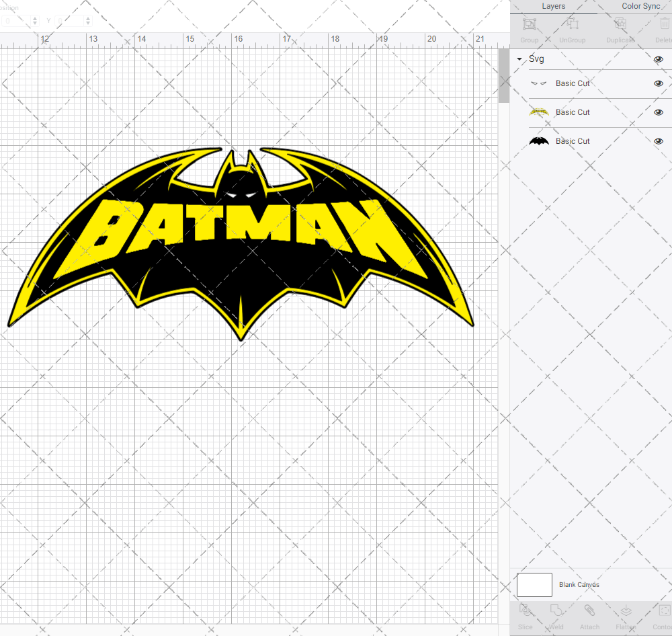This screenshot has height=636, width=672.
Task: Switch to the Layers tab
Action: [x=553, y=7]
